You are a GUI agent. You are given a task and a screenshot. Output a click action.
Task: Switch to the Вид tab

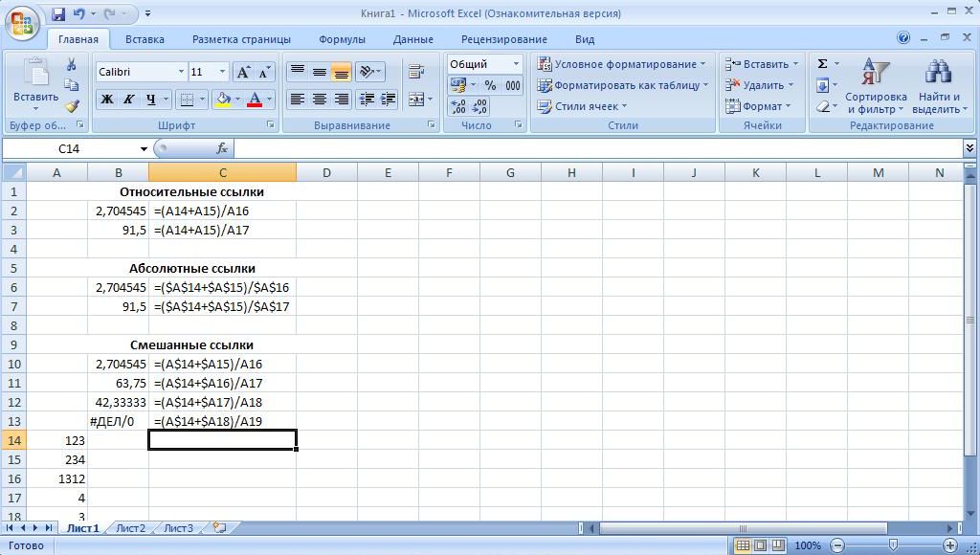(585, 39)
